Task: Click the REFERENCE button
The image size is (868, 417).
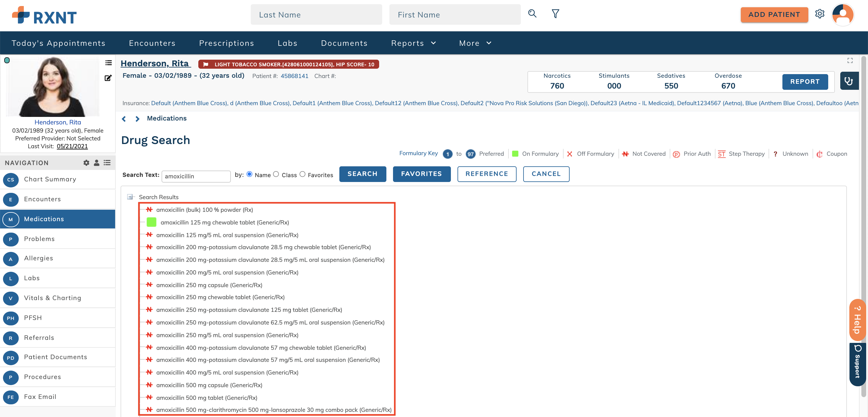Action: (486, 174)
